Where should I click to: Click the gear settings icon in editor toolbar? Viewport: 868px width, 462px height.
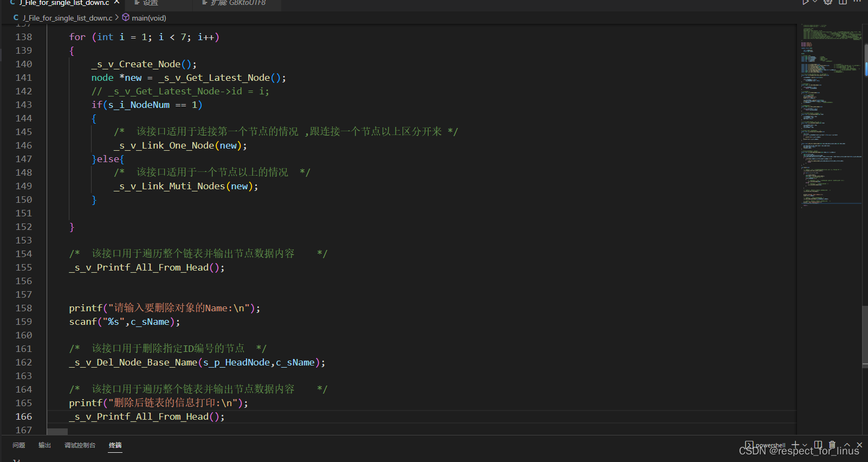pos(828,2)
